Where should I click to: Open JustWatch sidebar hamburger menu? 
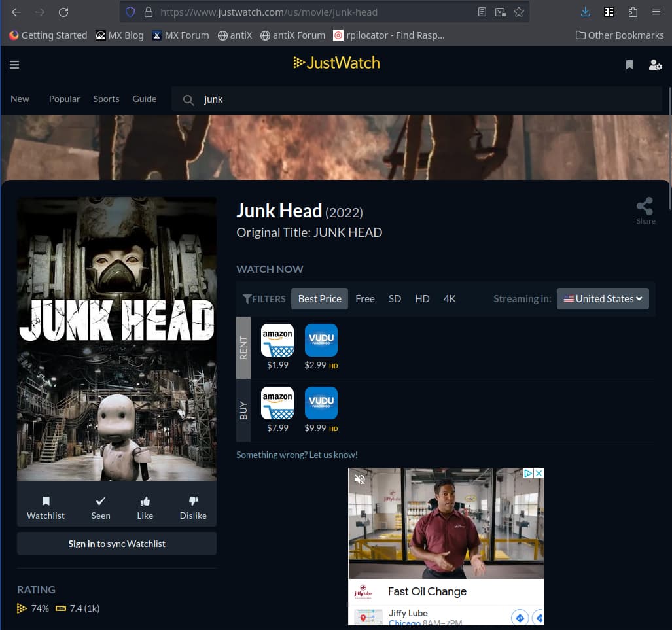point(14,65)
